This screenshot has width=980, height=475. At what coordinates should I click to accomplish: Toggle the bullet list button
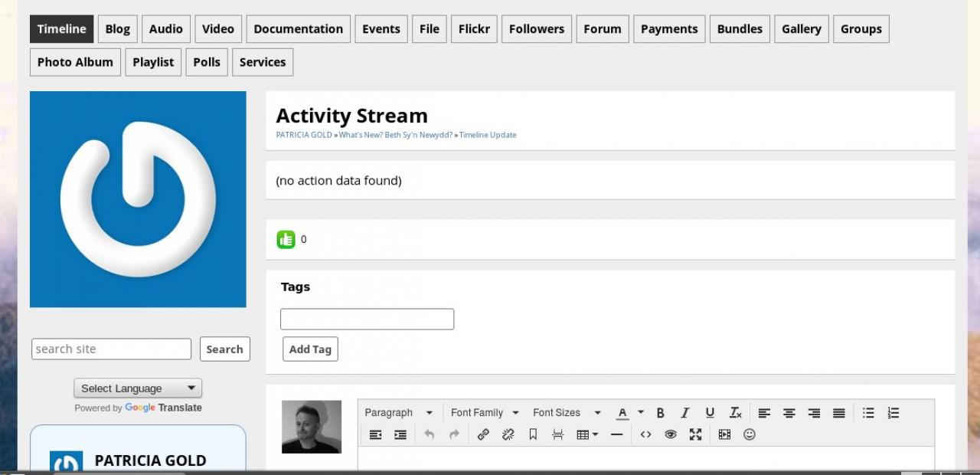click(x=868, y=413)
